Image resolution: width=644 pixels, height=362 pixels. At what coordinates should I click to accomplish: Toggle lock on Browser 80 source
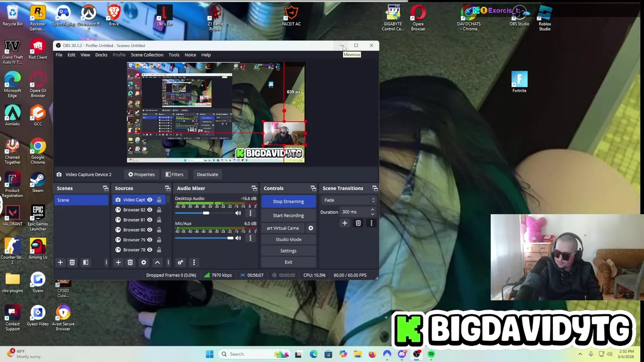(x=159, y=230)
